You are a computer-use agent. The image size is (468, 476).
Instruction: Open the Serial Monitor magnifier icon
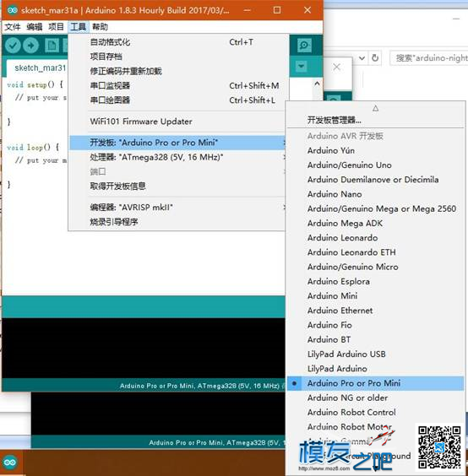(x=304, y=46)
